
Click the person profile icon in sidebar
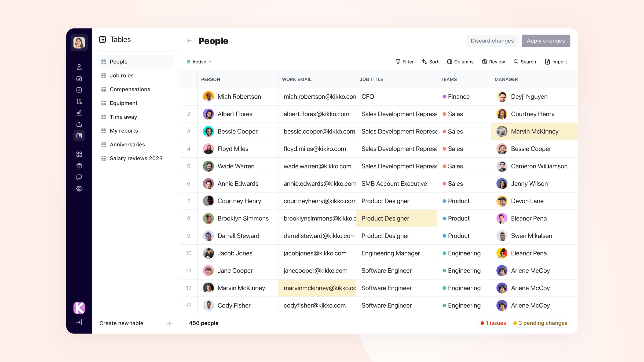79,67
